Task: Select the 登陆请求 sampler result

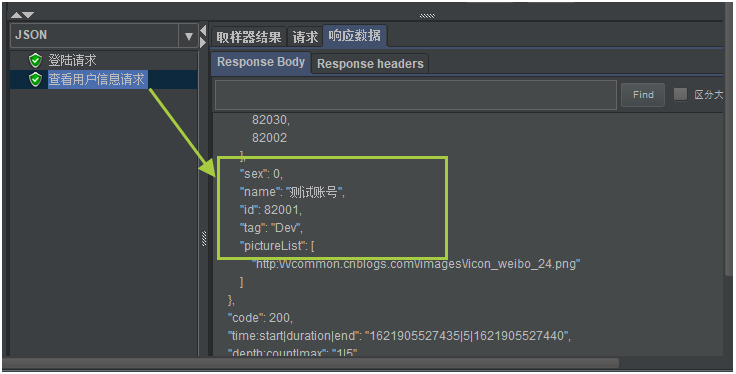Action: (72, 60)
